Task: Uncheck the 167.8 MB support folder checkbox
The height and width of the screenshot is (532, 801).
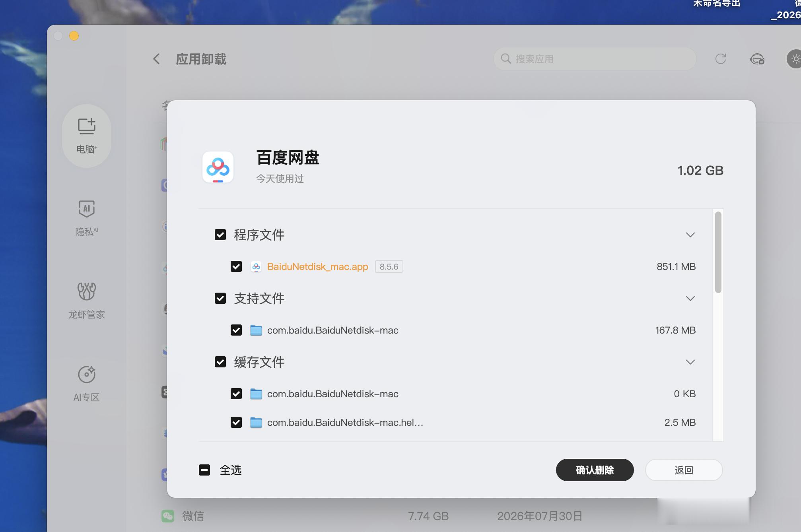Action: pos(236,330)
